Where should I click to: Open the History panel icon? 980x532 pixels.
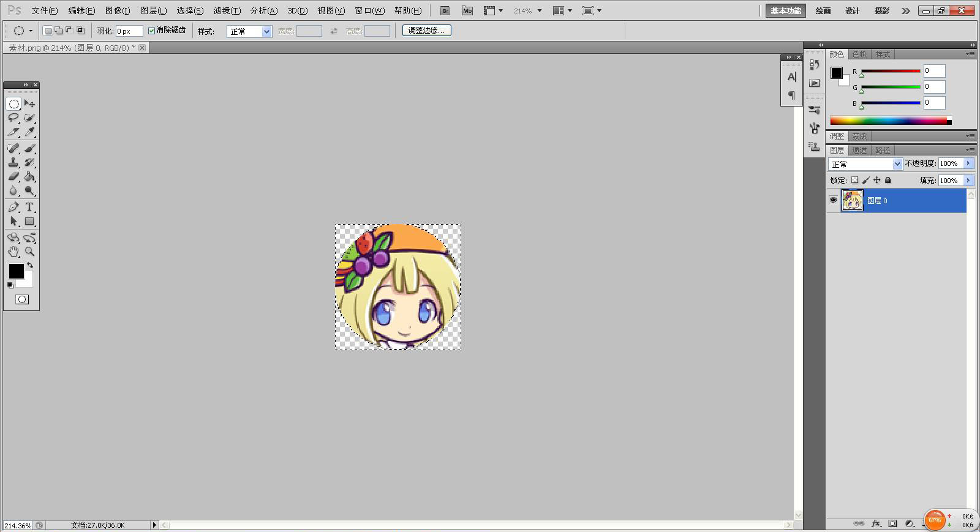point(814,64)
